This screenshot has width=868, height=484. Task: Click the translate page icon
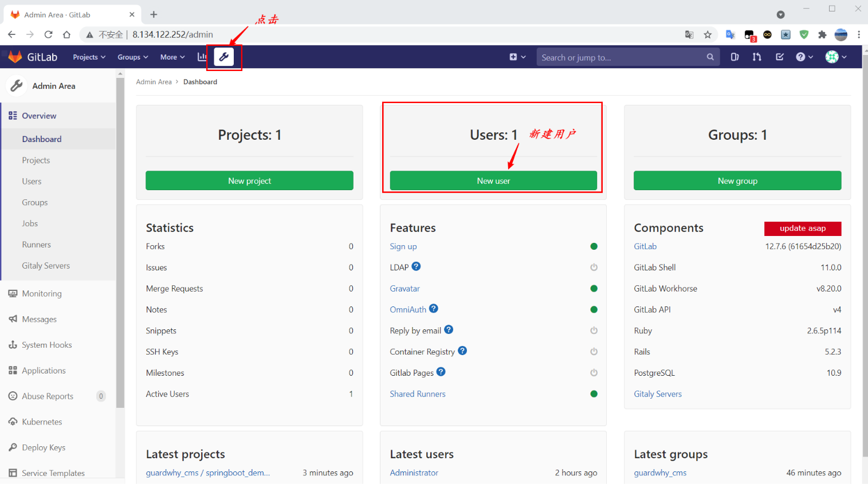pos(689,34)
